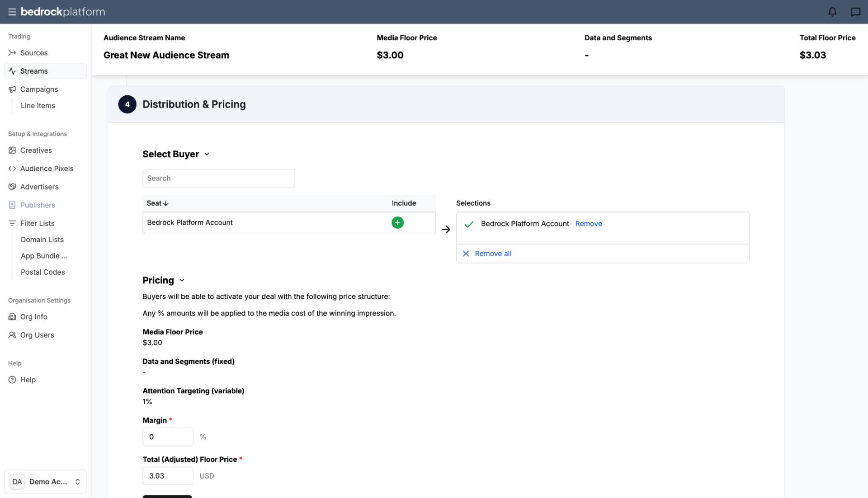
Task: Open the hamburger menu icon
Action: pyautogui.click(x=12, y=12)
